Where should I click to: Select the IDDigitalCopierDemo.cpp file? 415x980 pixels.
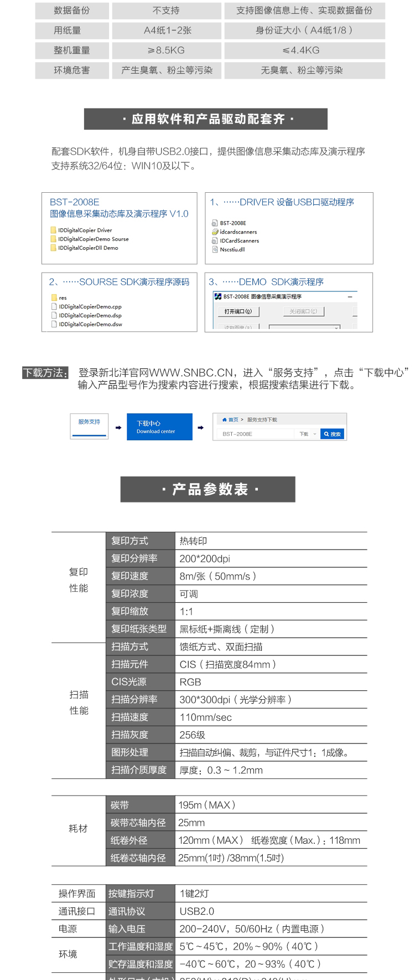tap(90, 306)
